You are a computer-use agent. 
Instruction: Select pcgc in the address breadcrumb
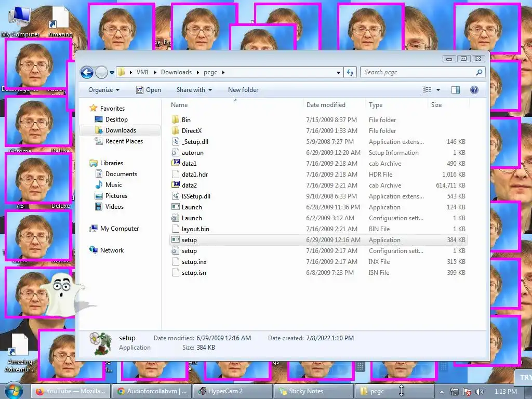coord(210,72)
